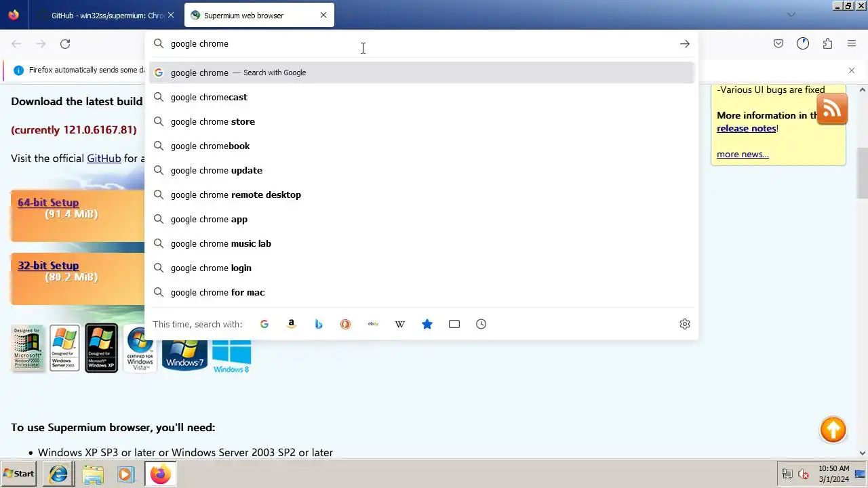Search open tabs using the tab icon
The width and height of the screenshot is (868, 488).
tap(454, 324)
